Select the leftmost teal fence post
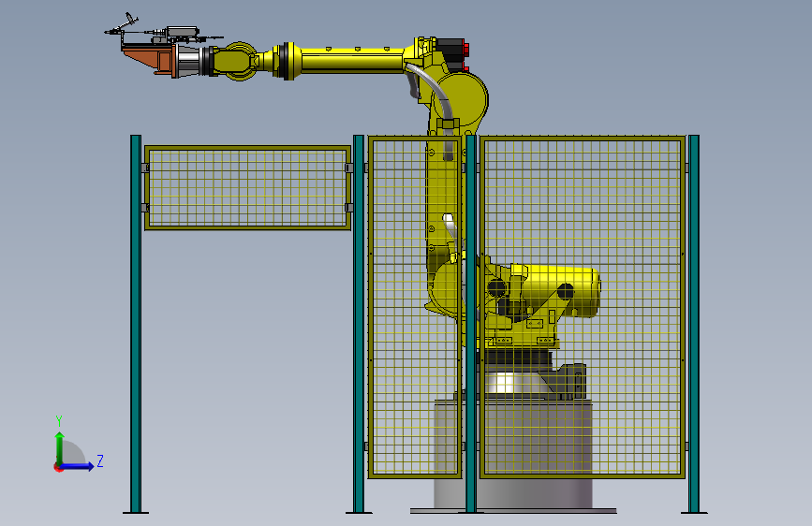This screenshot has height=526, width=812. [136, 324]
